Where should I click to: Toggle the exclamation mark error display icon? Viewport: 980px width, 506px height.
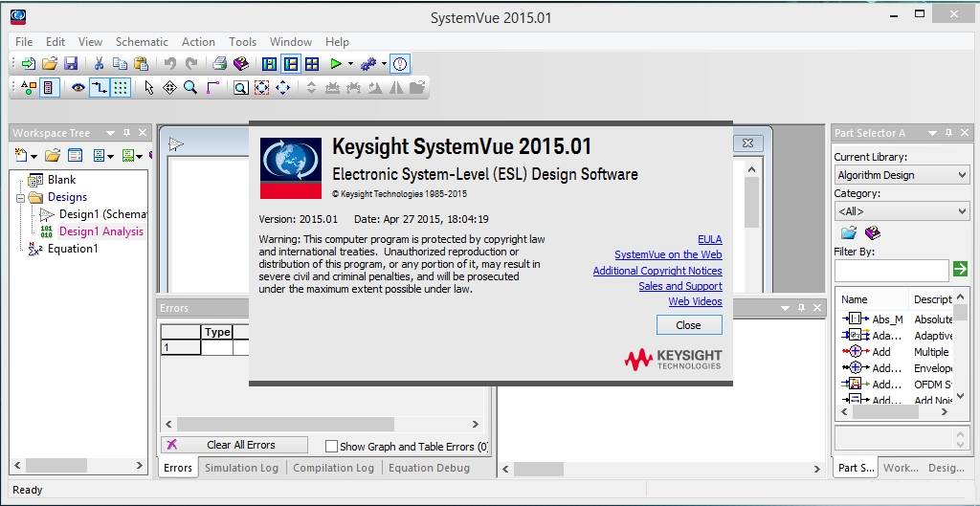point(400,64)
